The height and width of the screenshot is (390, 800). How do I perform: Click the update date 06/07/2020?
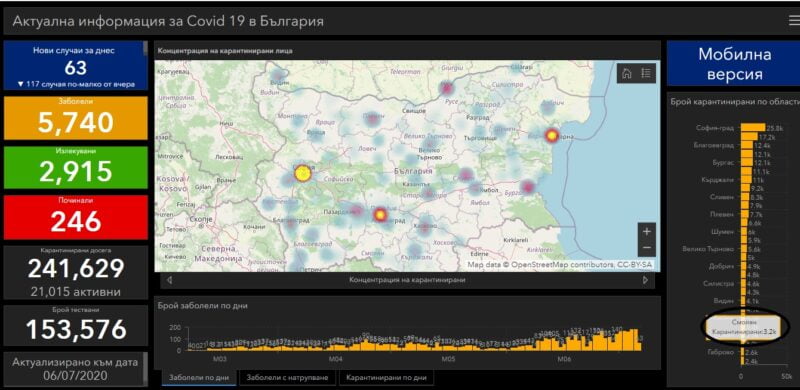[75, 375]
